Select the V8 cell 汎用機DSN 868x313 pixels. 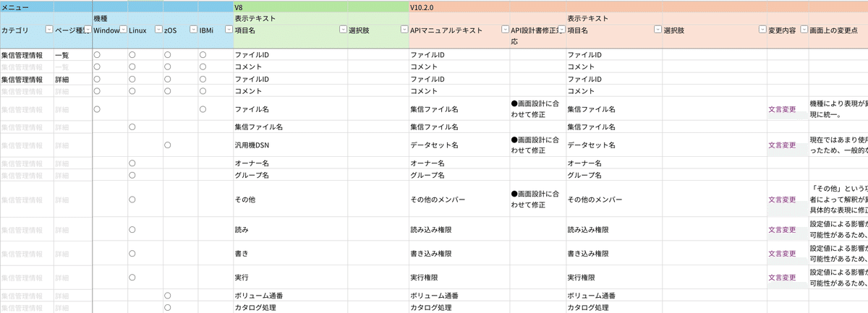point(290,145)
